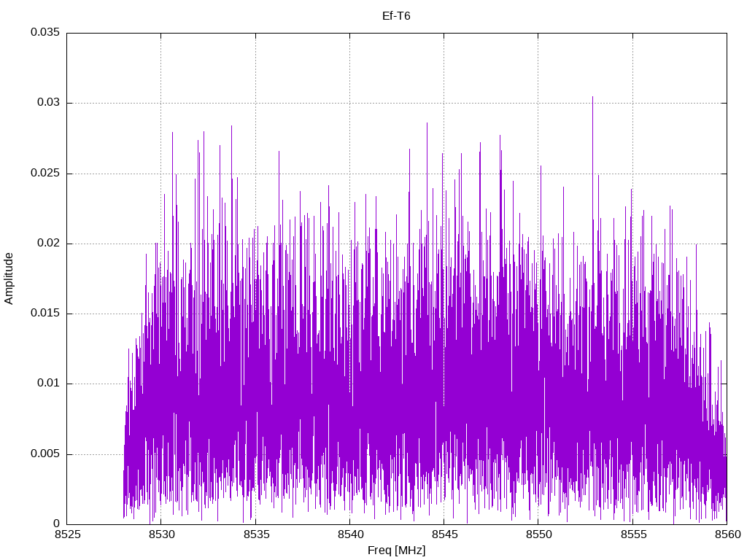Select the y-axis tick value 0.035
Screen dimensions: 747x560
(45, 32)
